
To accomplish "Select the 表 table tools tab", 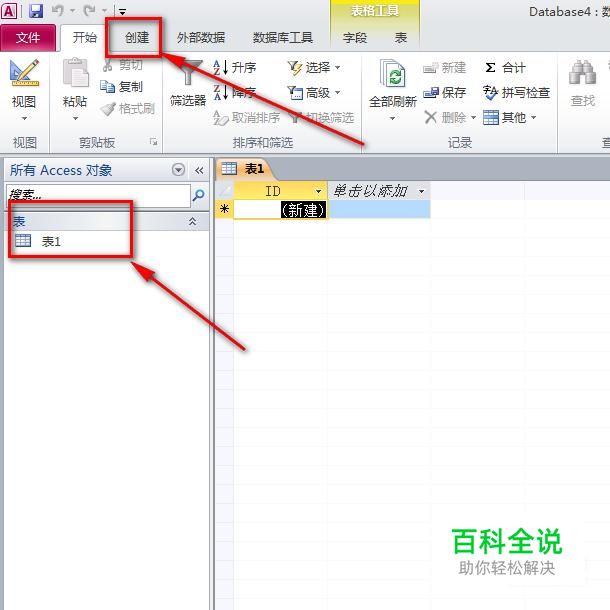I will pos(401,38).
